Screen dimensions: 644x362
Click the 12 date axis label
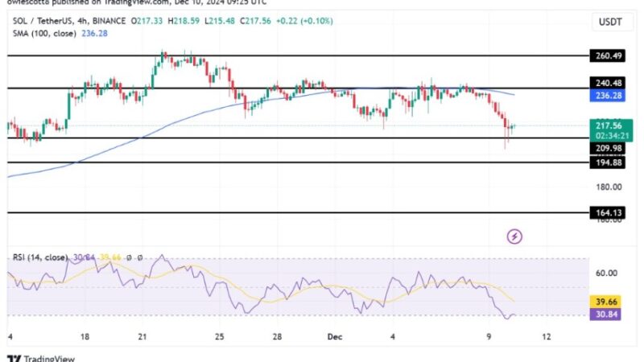pos(547,337)
